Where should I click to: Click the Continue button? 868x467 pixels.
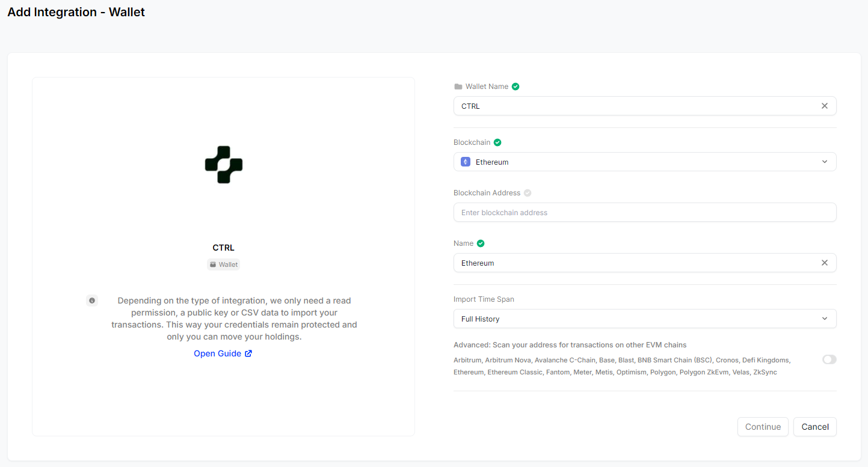[763, 427]
